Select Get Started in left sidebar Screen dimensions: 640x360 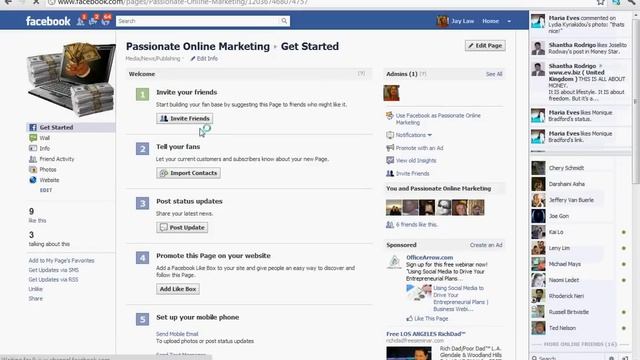pyautogui.click(x=71, y=127)
